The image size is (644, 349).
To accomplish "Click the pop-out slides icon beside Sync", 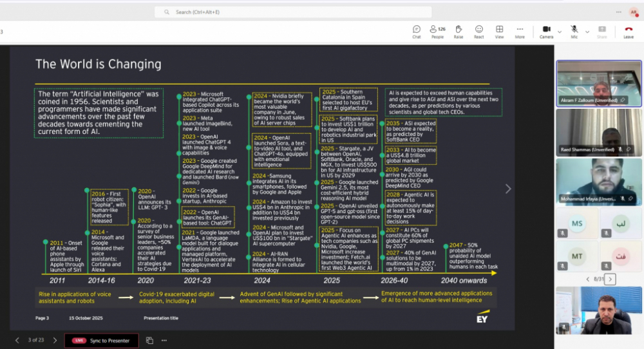I will [149, 340].
